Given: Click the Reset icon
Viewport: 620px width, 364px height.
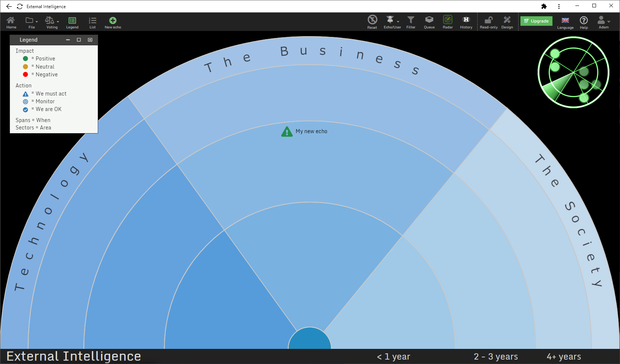Looking at the screenshot, I should tap(372, 22).
